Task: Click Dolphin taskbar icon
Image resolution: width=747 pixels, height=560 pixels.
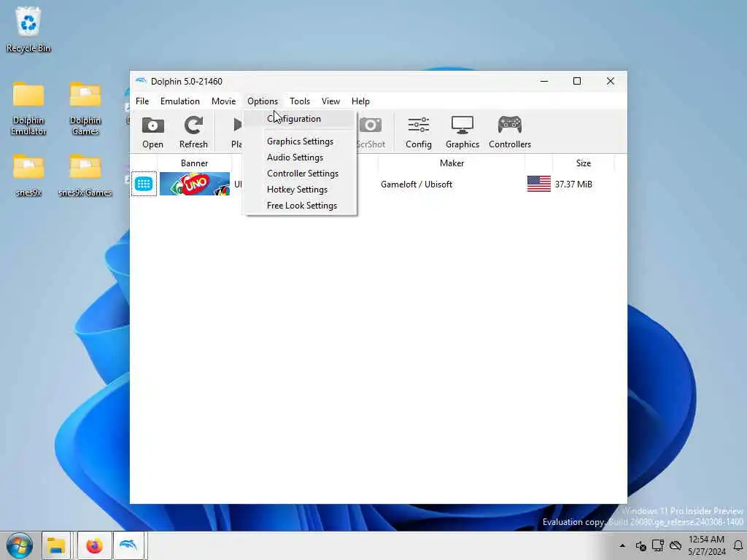Action: 128,545
